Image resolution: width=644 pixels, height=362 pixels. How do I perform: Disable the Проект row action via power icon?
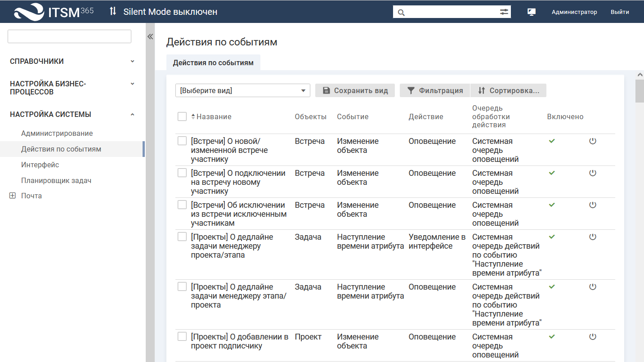[x=592, y=337]
